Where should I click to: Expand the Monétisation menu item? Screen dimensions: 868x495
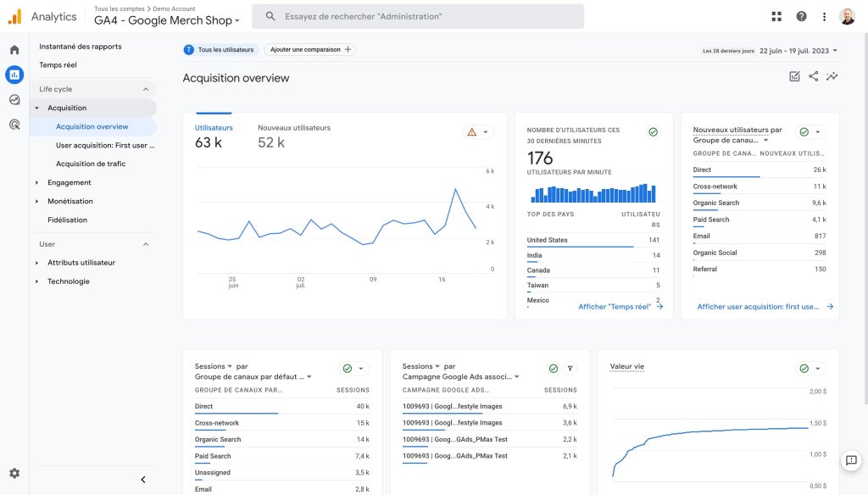click(37, 202)
